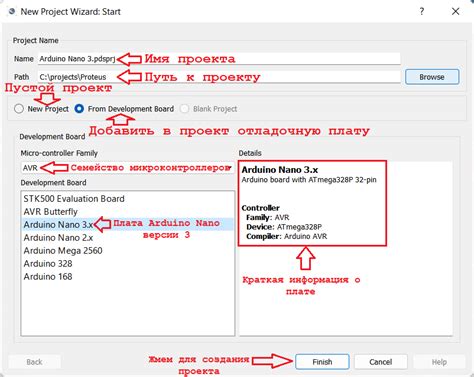Image resolution: width=474 pixels, height=377 pixels.
Task: Click 'Arduino board with ATmega328P 32-pin' text
Action: click(309, 180)
